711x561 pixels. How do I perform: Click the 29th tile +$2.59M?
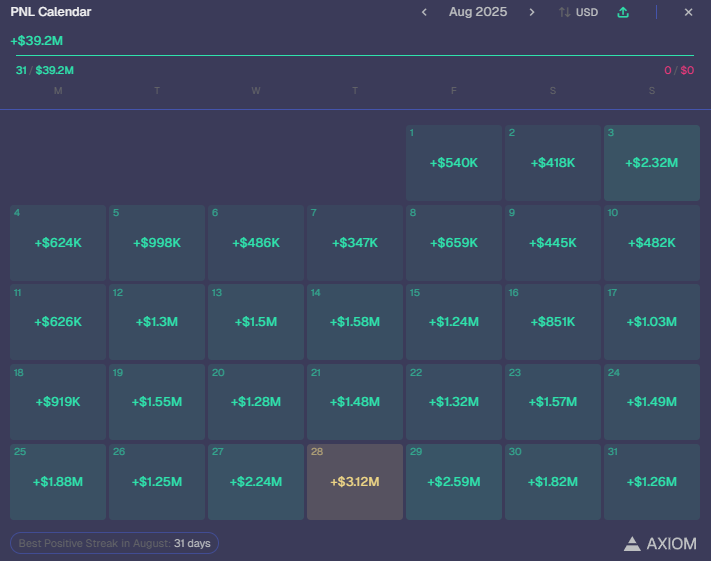pos(454,482)
